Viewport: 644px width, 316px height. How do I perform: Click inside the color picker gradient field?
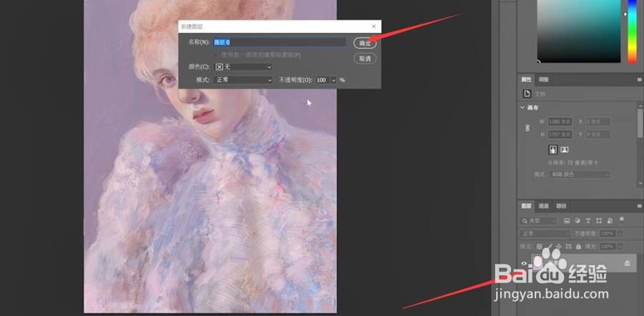579,31
